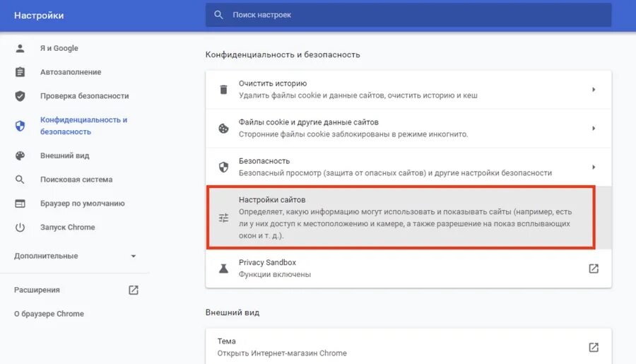Screen dimensions: 636x364
Task: Click the Дополнительные label in sidebar
Action: (x=46, y=256)
